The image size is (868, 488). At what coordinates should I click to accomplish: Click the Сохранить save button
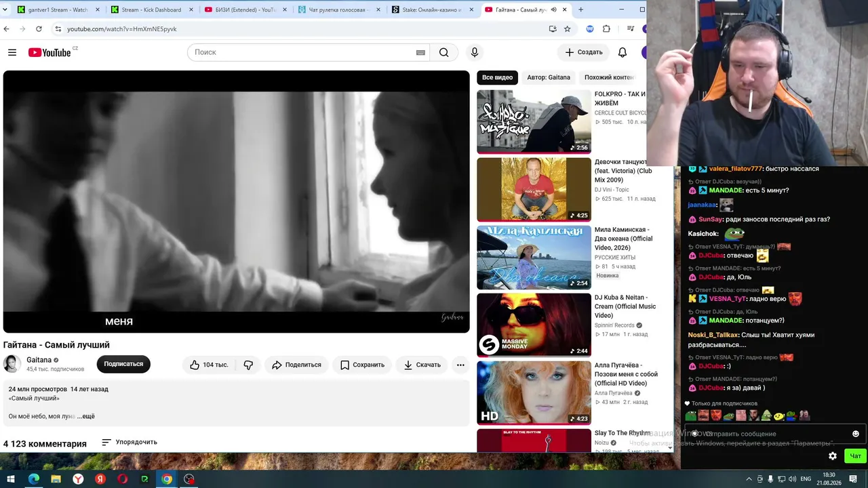pos(362,365)
